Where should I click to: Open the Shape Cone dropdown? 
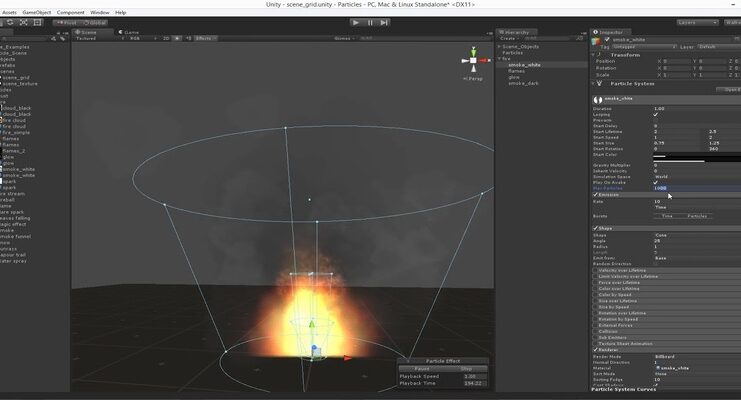[x=697, y=235]
